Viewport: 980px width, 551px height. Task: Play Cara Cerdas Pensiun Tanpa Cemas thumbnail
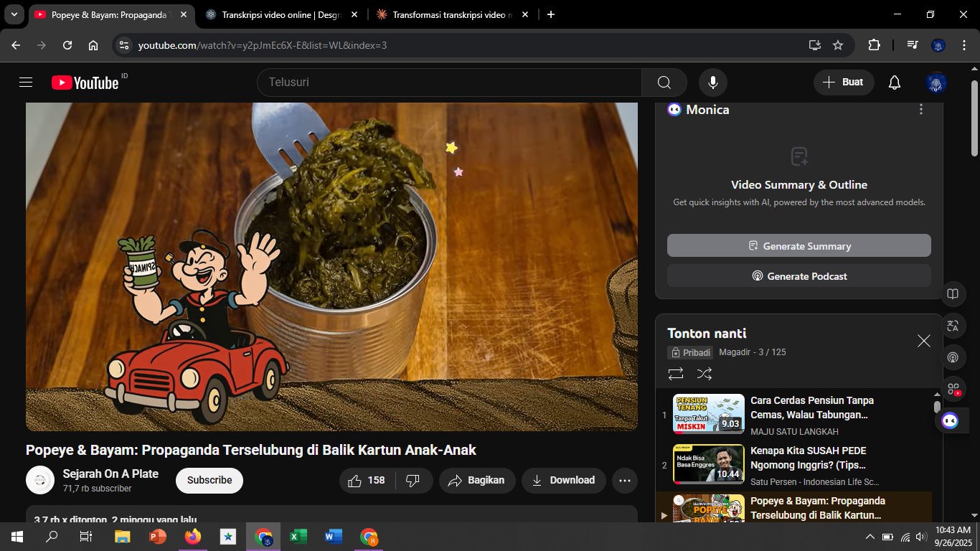coord(708,414)
